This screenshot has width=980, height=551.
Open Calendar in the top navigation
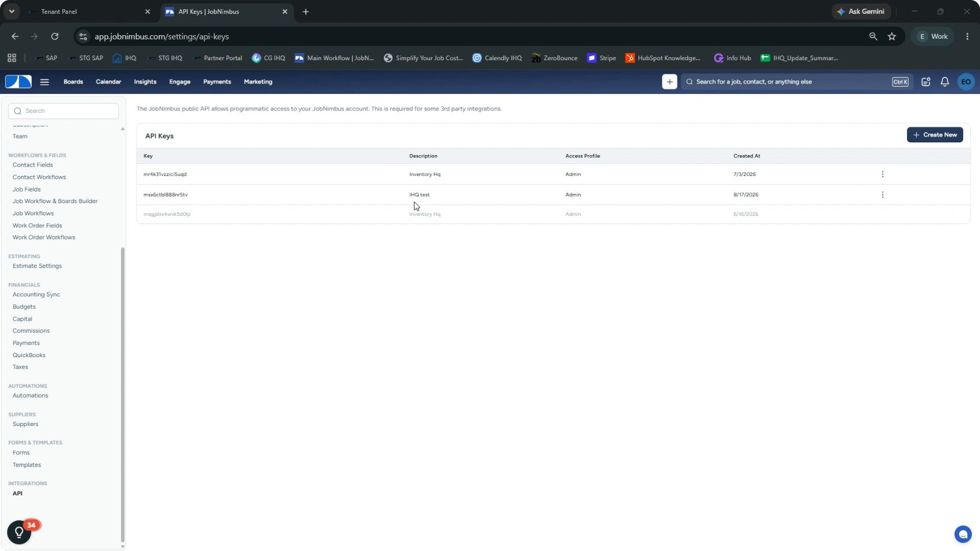tap(108, 82)
